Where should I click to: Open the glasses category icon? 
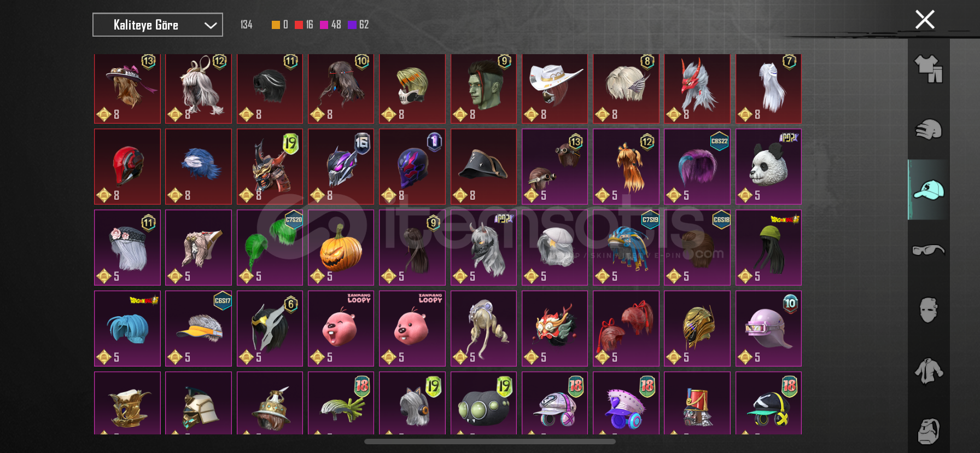[929, 250]
